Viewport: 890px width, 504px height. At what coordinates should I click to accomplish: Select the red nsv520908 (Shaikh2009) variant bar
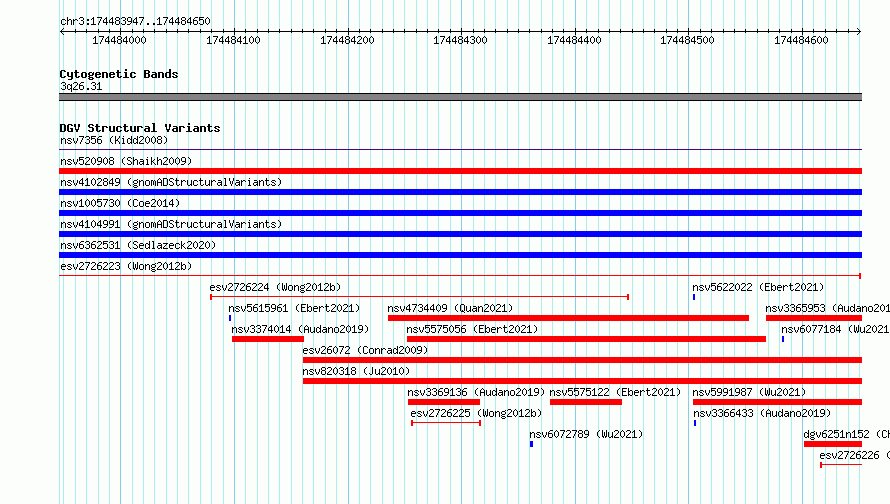tap(460, 171)
